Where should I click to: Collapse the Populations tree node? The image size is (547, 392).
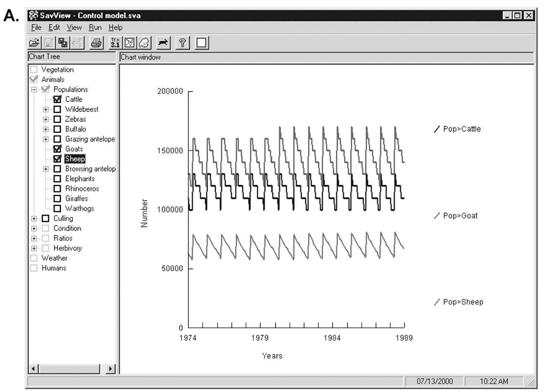34,89
